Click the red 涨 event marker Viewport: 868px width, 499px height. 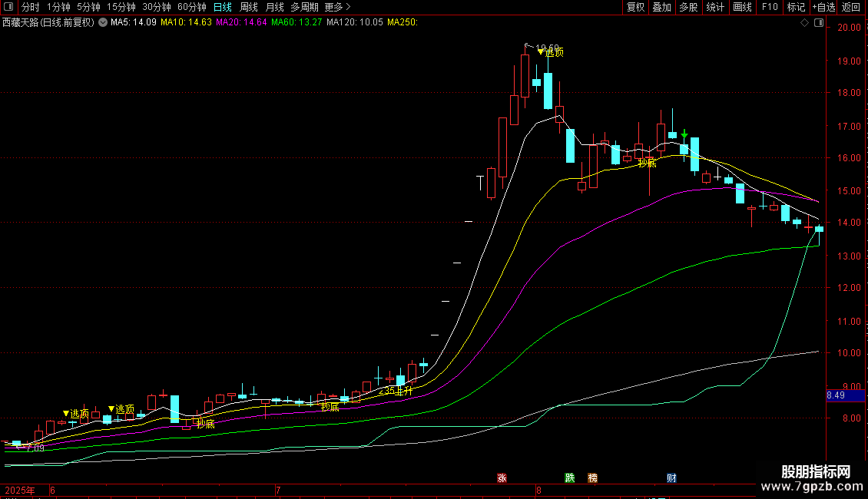pyautogui.click(x=502, y=478)
